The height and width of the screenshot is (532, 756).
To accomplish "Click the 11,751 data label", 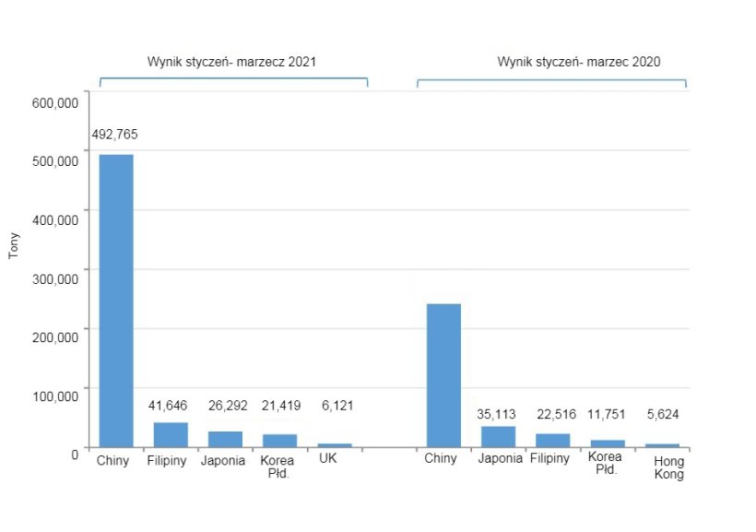I will tap(605, 414).
